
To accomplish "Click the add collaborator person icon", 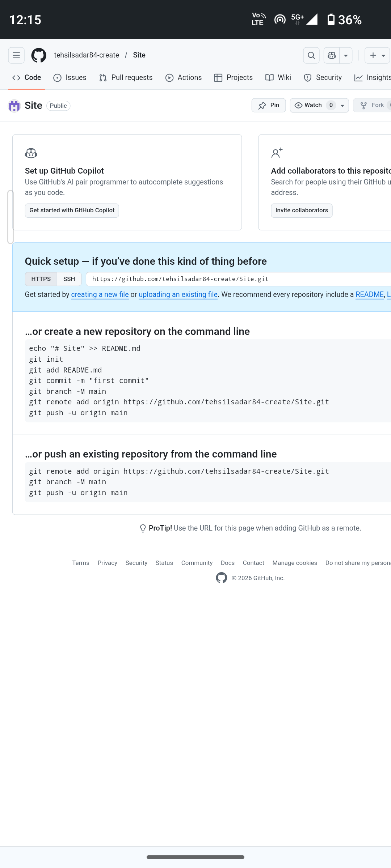I will pyautogui.click(x=277, y=153).
